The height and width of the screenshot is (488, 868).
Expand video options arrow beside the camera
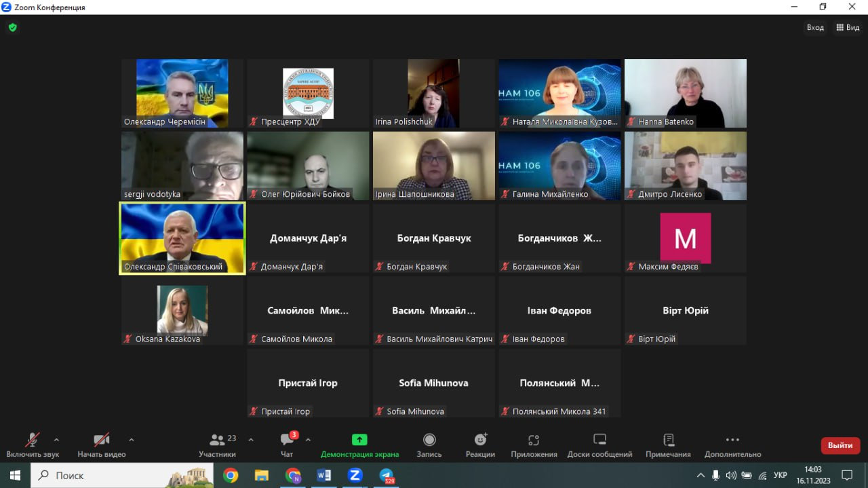coord(131,439)
